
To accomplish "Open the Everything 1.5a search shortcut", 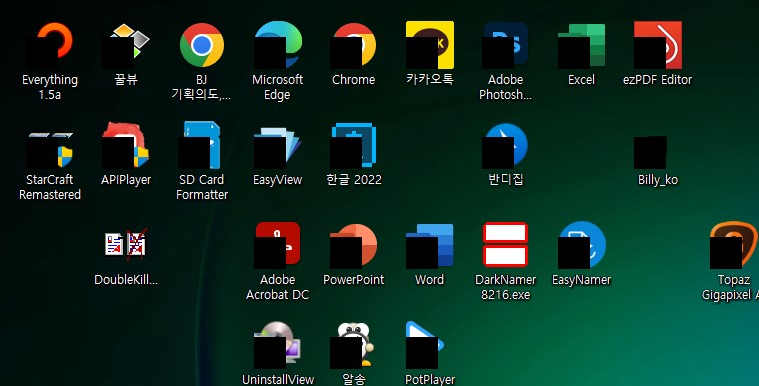I will click(x=50, y=46).
